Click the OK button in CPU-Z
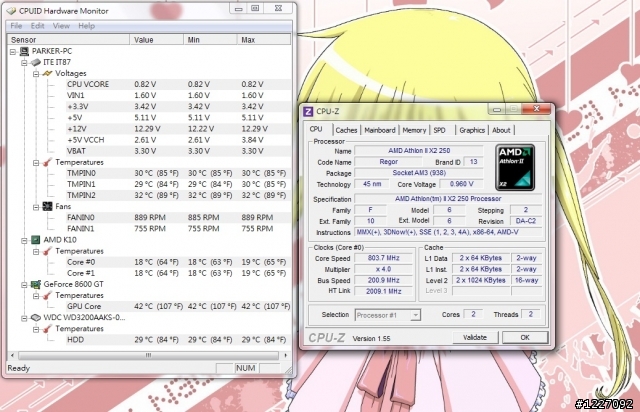 coord(525,337)
